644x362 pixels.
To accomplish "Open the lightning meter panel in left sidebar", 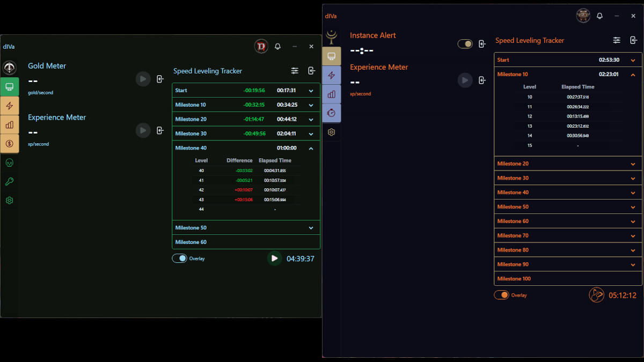I will click(10, 106).
